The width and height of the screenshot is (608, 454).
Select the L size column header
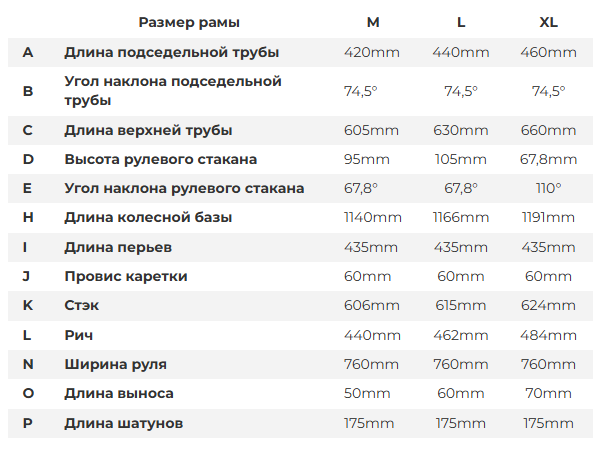461,22
